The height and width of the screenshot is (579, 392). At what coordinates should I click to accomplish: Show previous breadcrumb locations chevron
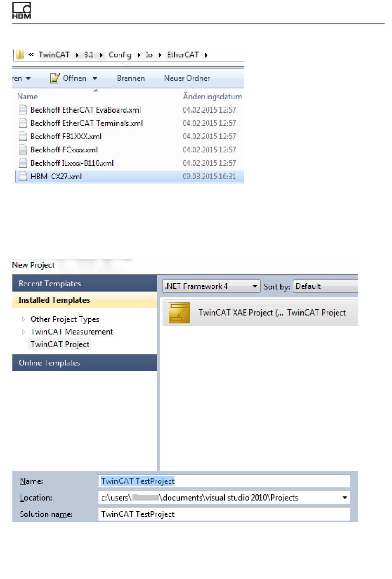pyautogui.click(x=31, y=55)
